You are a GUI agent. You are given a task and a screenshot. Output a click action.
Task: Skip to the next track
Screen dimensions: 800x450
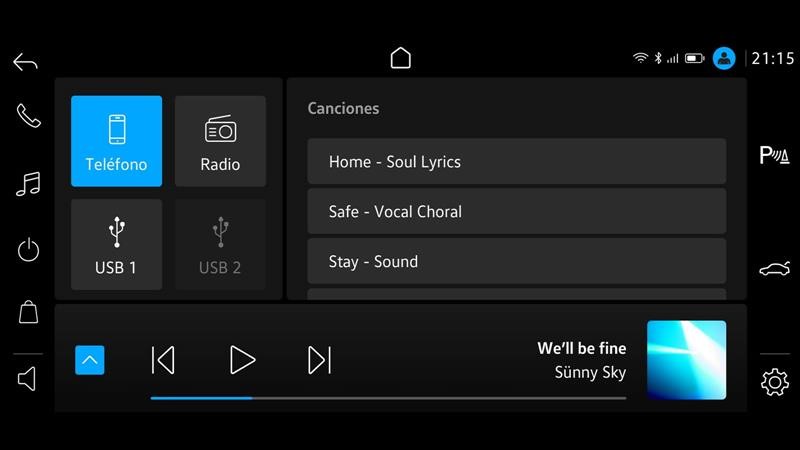click(x=319, y=360)
